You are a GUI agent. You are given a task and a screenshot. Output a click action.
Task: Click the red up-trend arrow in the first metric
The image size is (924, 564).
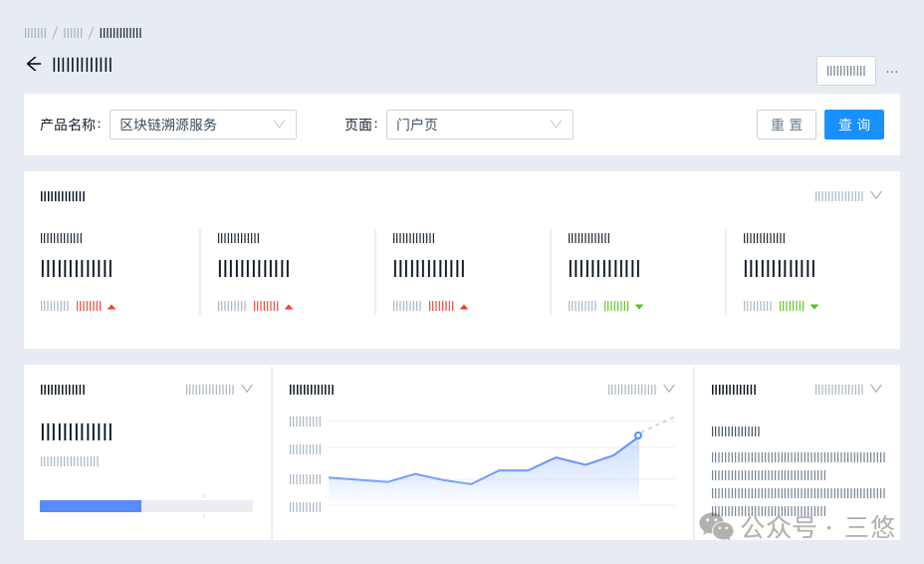click(x=112, y=307)
